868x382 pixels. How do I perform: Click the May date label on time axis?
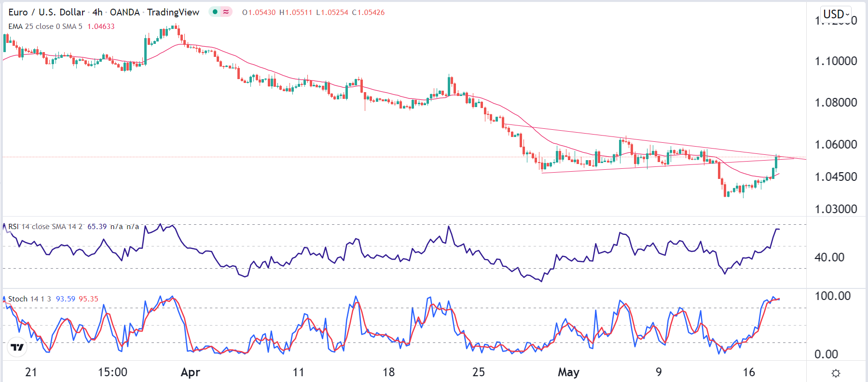(x=568, y=372)
